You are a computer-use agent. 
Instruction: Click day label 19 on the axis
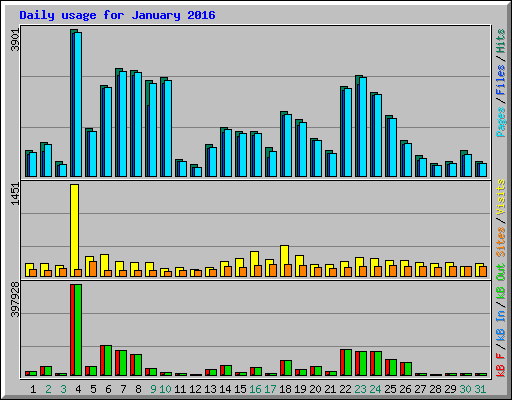pyautogui.click(x=300, y=389)
